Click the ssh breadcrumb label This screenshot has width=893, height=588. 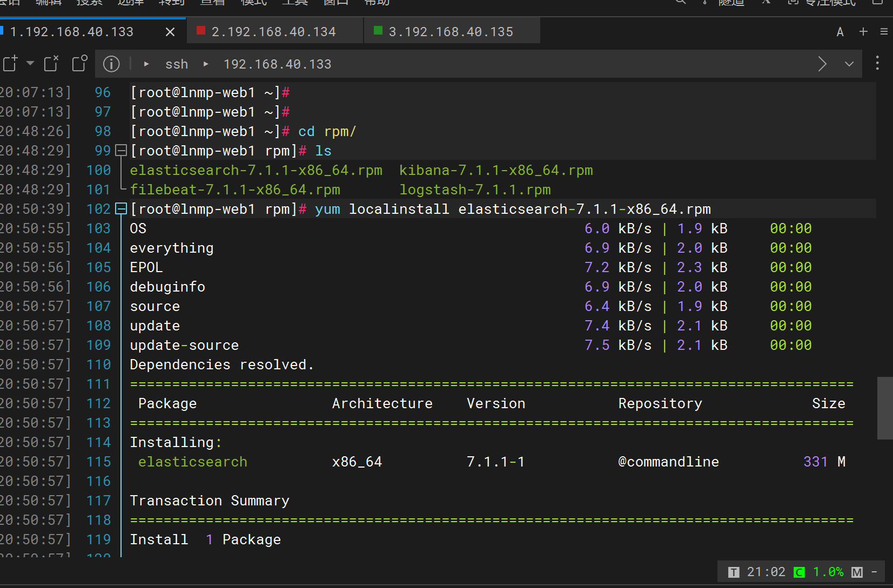pyautogui.click(x=177, y=64)
